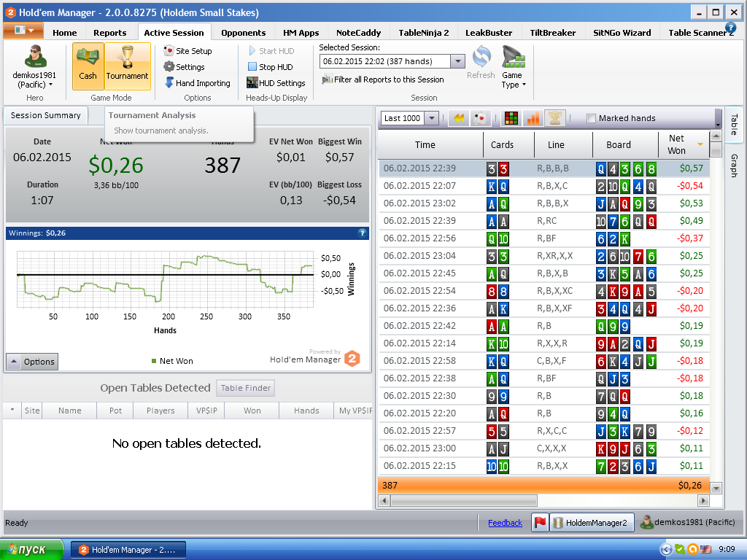This screenshot has width=747, height=560.
Task: Click the replay hands rewind icon
Action: [459, 117]
